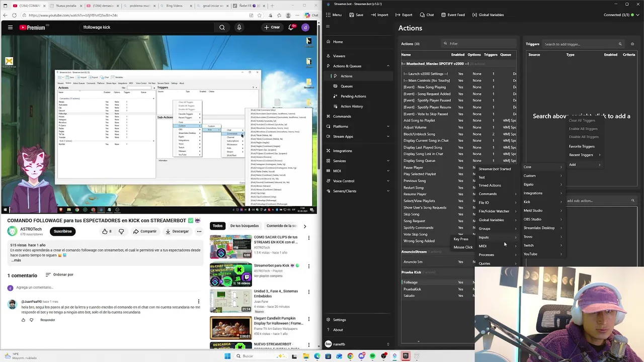Click the YouTube search magnifier button
644x362 pixels.
(222, 27)
